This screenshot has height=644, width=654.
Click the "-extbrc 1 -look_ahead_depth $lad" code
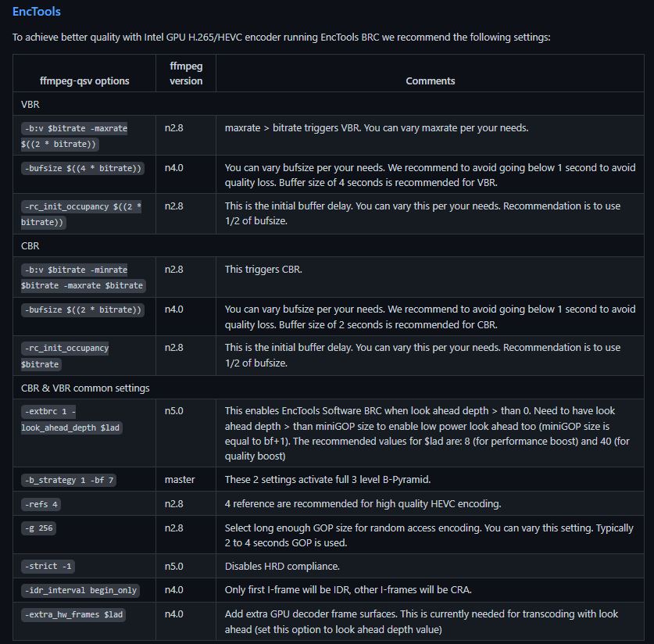point(72,420)
